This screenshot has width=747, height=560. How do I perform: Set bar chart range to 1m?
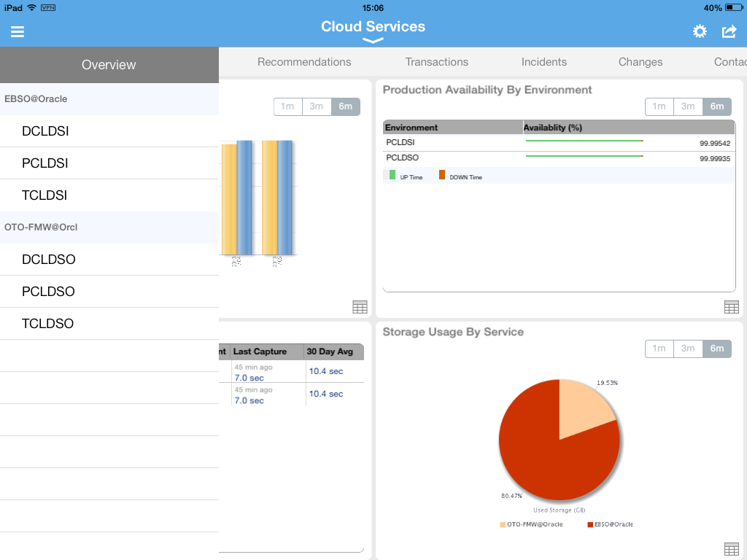tap(287, 106)
